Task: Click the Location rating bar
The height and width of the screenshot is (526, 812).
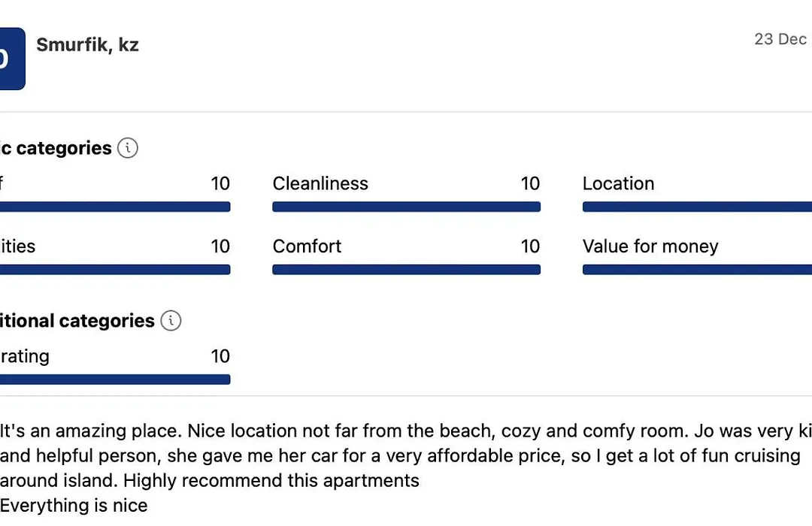Action: (x=697, y=207)
